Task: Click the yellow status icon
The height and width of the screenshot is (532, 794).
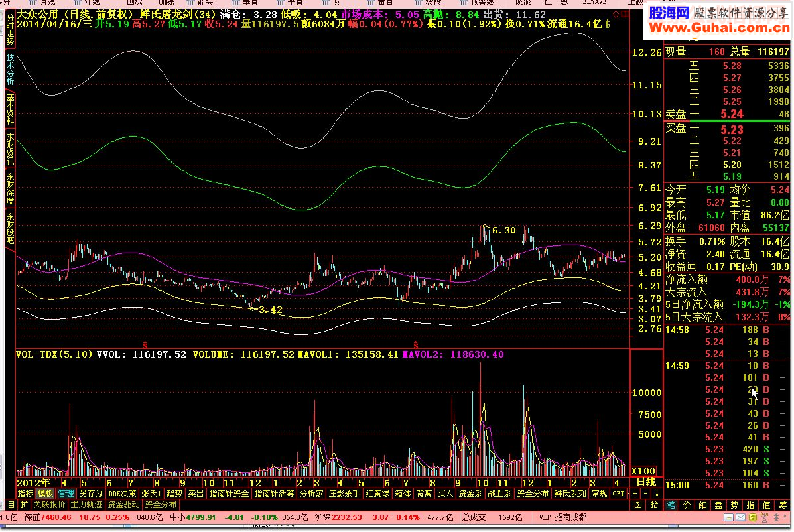Action: [x=752, y=517]
